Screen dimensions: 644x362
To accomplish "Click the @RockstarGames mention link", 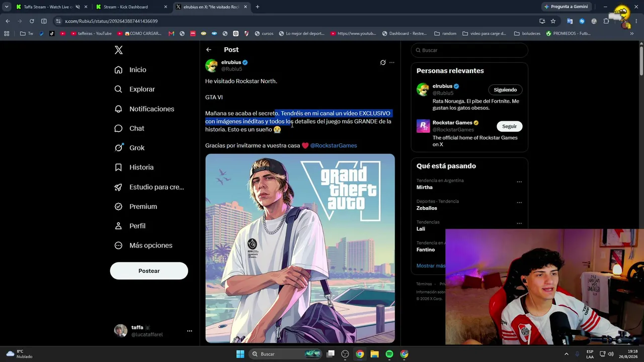I will pyautogui.click(x=334, y=146).
